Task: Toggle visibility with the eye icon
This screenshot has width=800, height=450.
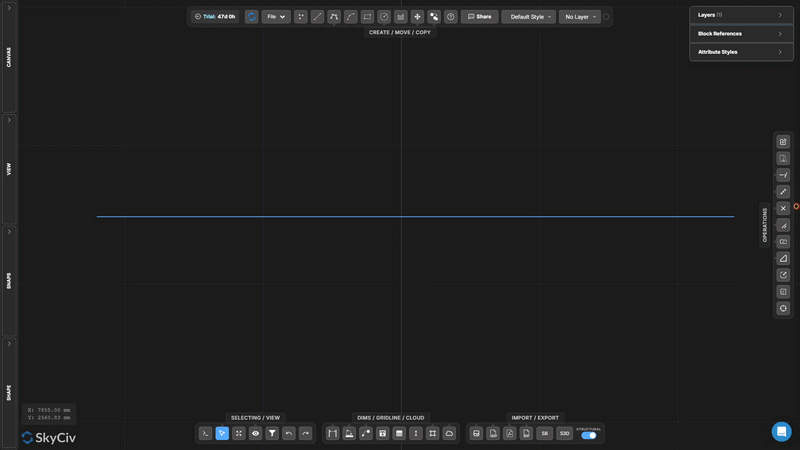Action: pyautogui.click(x=256, y=433)
